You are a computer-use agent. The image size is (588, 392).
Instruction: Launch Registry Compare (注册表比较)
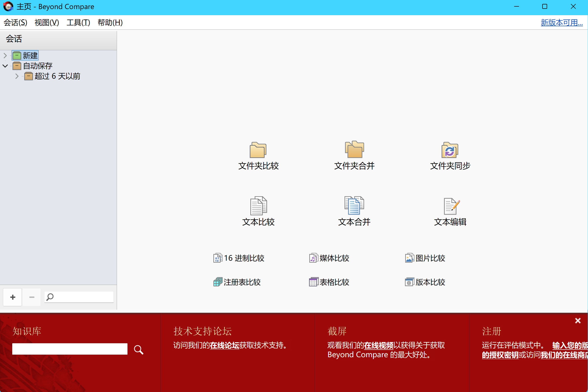(x=237, y=282)
